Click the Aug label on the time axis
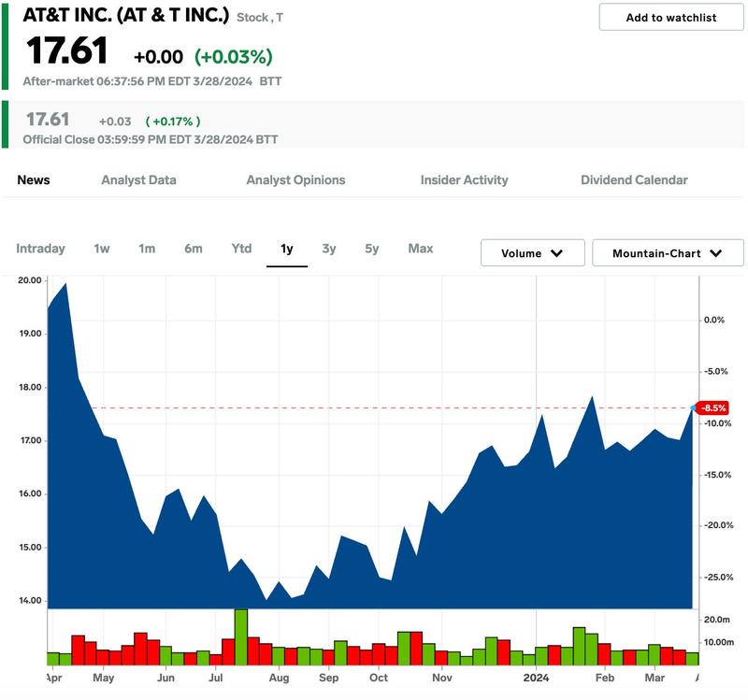This screenshot has height=700, width=748. coord(279,678)
